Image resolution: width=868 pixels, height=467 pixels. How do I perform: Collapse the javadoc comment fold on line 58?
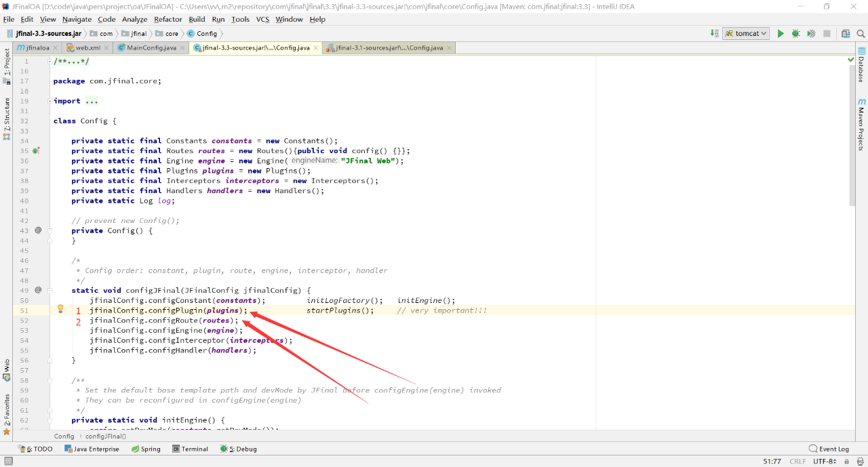coord(50,380)
